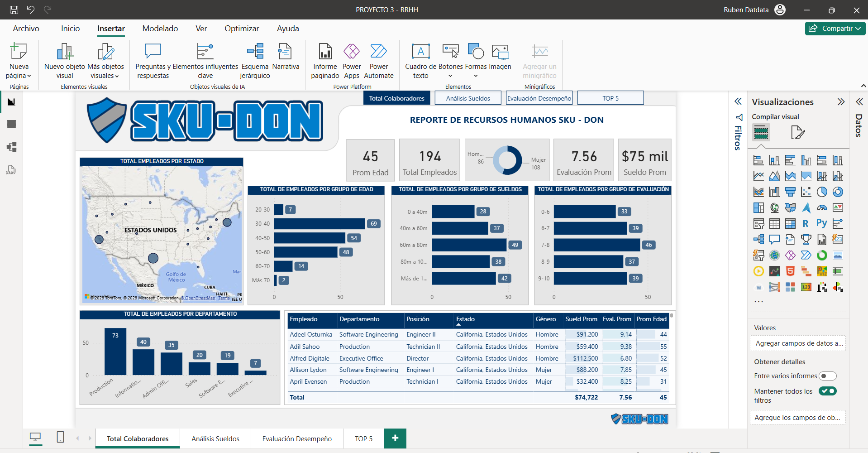Open Más objetos visuales dropdown
The image size is (868, 453).
(x=105, y=61)
